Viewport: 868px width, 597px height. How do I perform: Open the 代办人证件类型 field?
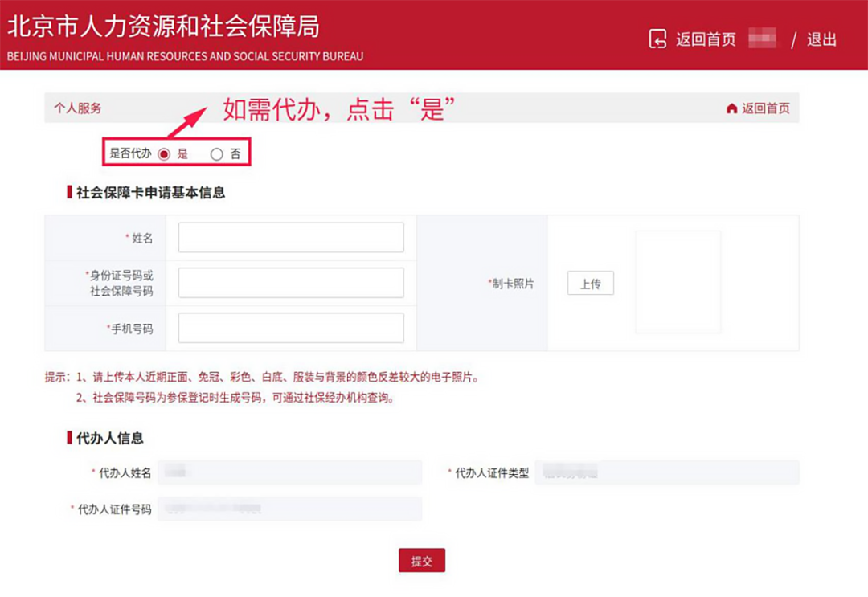tap(667, 472)
